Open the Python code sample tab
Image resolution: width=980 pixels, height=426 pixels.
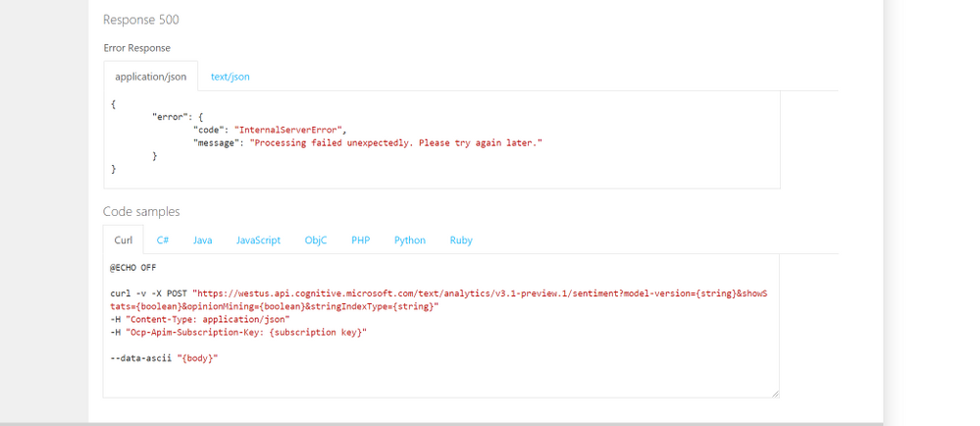coord(410,240)
